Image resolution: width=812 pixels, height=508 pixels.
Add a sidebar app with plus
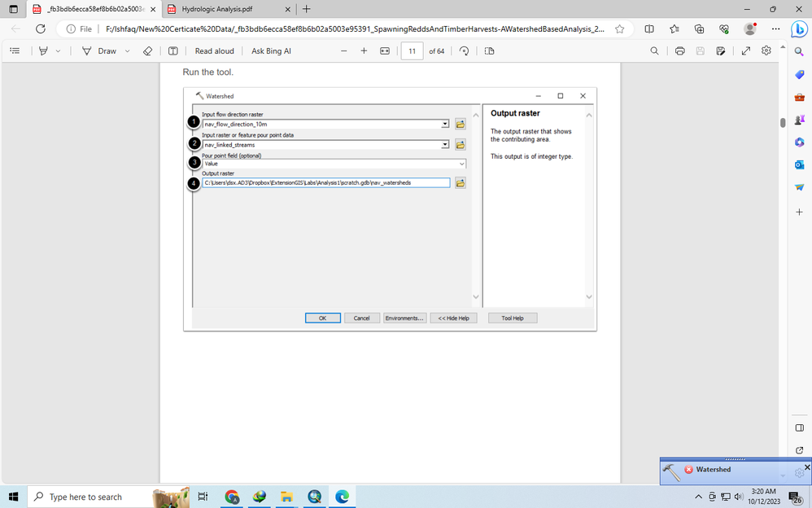click(x=799, y=212)
